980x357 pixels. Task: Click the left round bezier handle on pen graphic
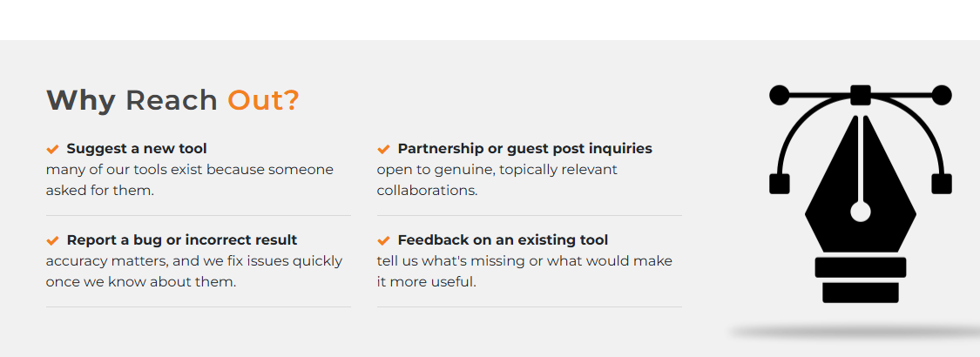(779, 95)
